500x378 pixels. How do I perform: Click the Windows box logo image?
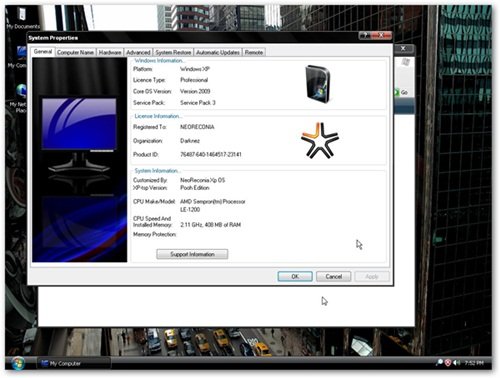[318, 84]
